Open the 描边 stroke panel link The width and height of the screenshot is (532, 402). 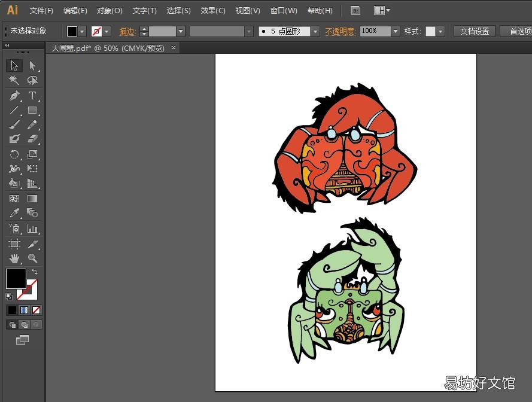pos(127,32)
